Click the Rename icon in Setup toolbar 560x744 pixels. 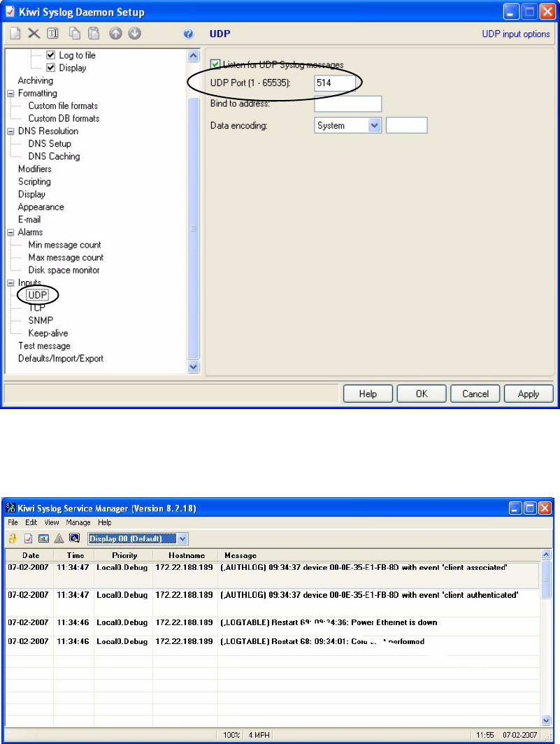[x=52, y=34]
